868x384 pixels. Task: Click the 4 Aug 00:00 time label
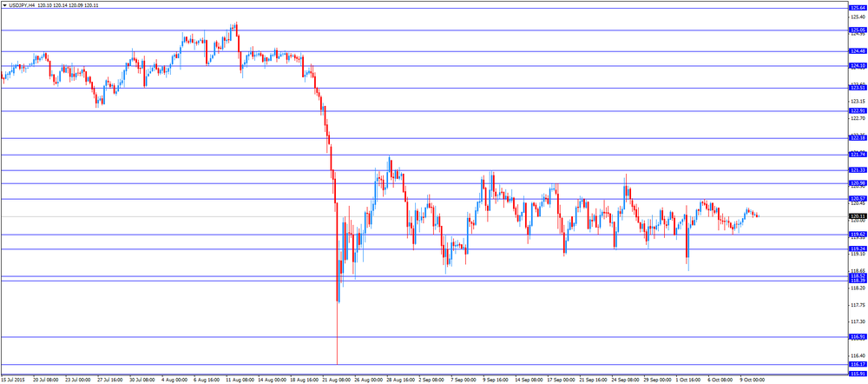(174, 381)
